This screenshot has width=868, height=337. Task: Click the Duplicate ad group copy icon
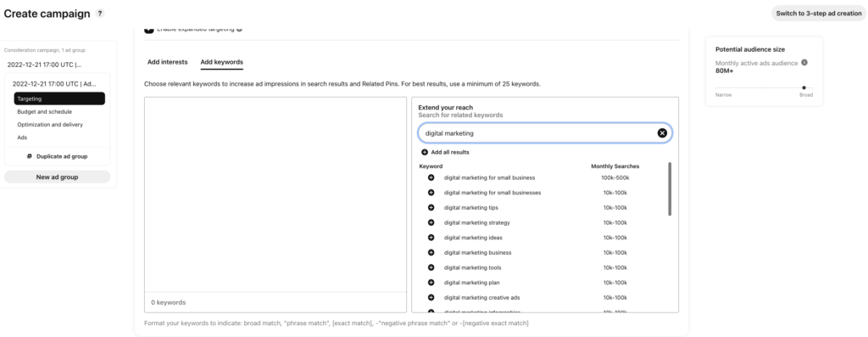coord(30,156)
